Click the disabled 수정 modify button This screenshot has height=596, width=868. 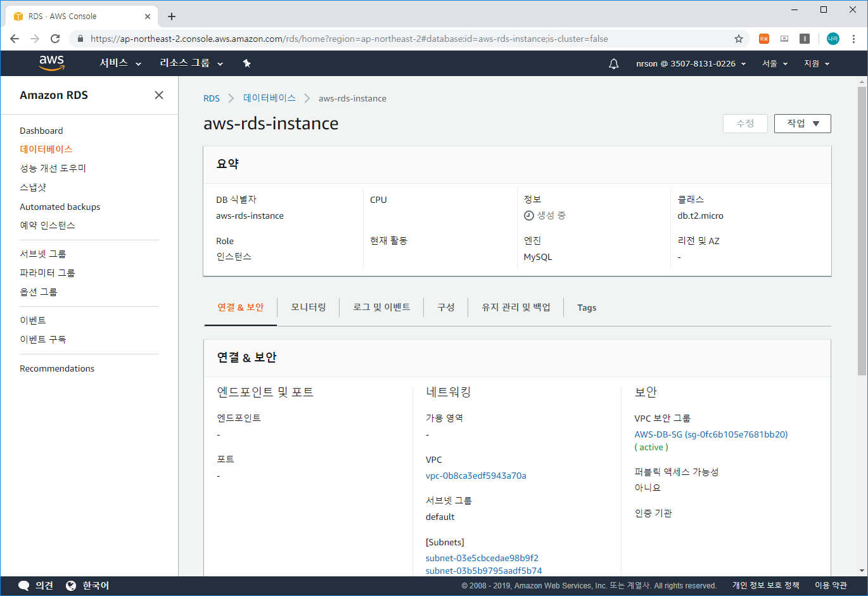(x=745, y=124)
